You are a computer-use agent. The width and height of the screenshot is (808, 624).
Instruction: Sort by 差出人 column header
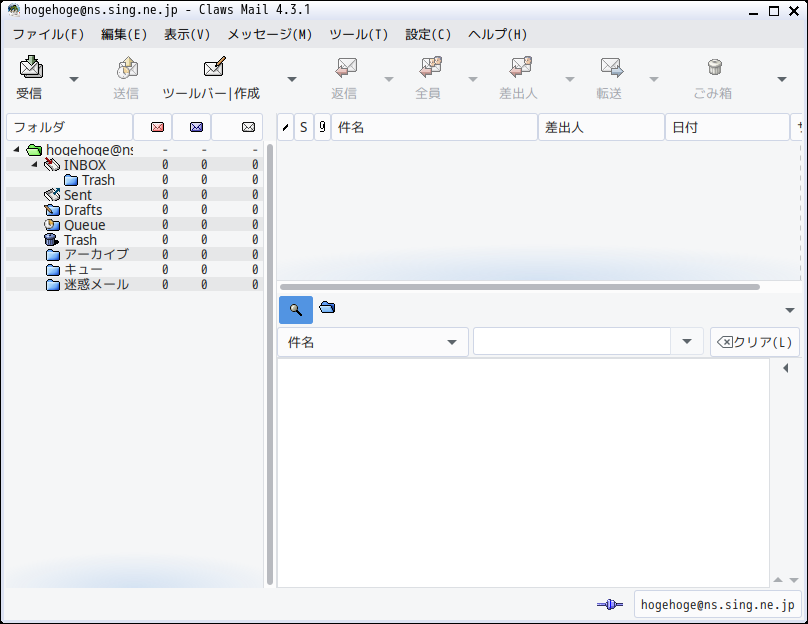click(x=601, y=127)
